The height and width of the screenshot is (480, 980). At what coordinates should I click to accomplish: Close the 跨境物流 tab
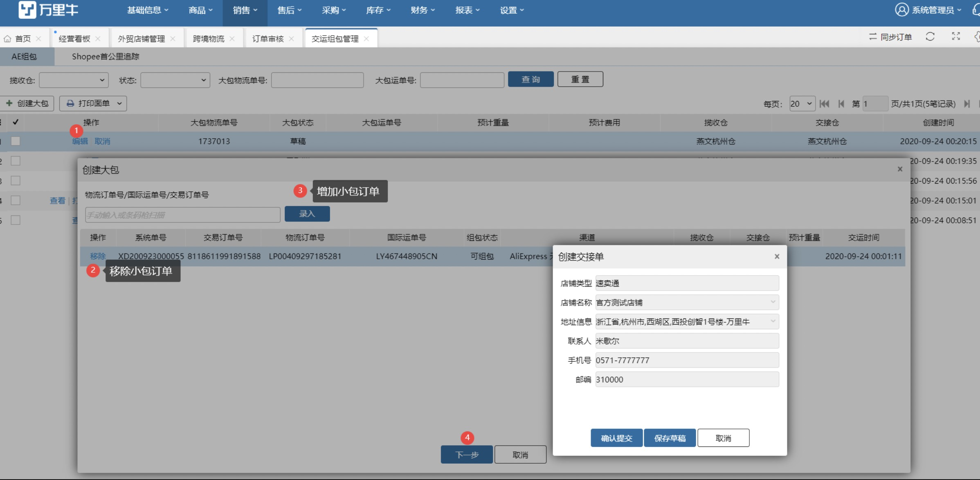(x=232, y=38)
